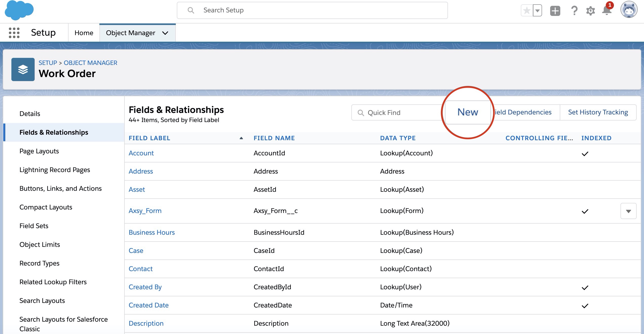Open Record Types in sidebar
This screenshot has width=644, height=334.
point(39,263)
